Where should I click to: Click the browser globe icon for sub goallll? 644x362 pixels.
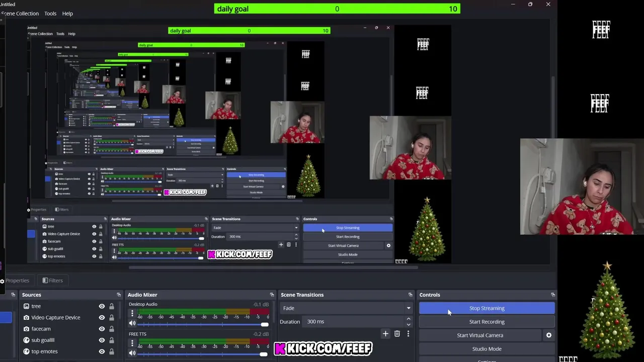coord(26,340)
